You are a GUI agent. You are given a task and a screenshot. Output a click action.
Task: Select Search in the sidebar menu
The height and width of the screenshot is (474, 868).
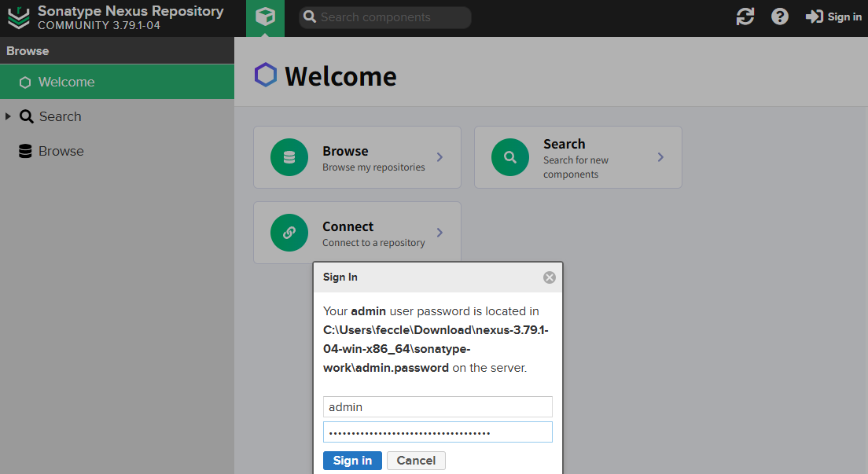coord(117,116)
